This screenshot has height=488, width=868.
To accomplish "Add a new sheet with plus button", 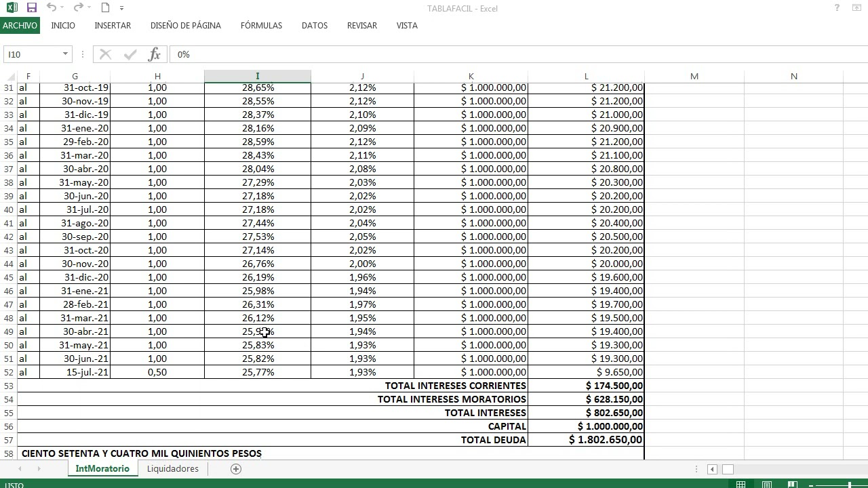I will click(x=236, y=469).
